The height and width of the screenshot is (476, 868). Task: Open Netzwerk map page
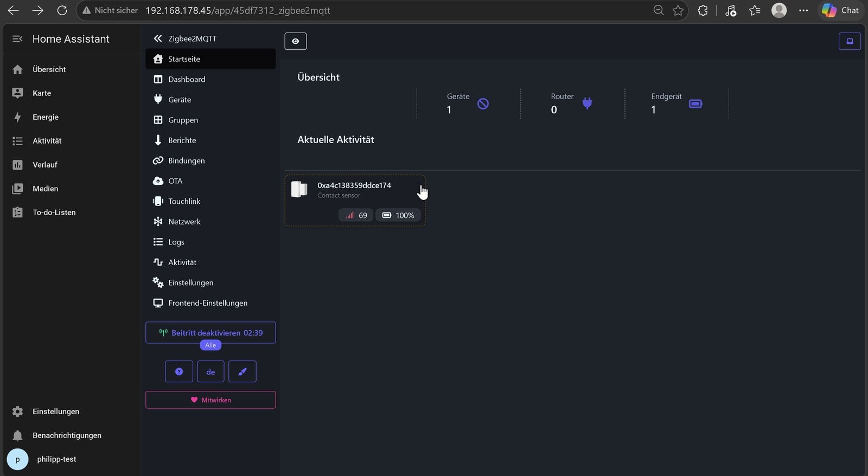(210, 222)
